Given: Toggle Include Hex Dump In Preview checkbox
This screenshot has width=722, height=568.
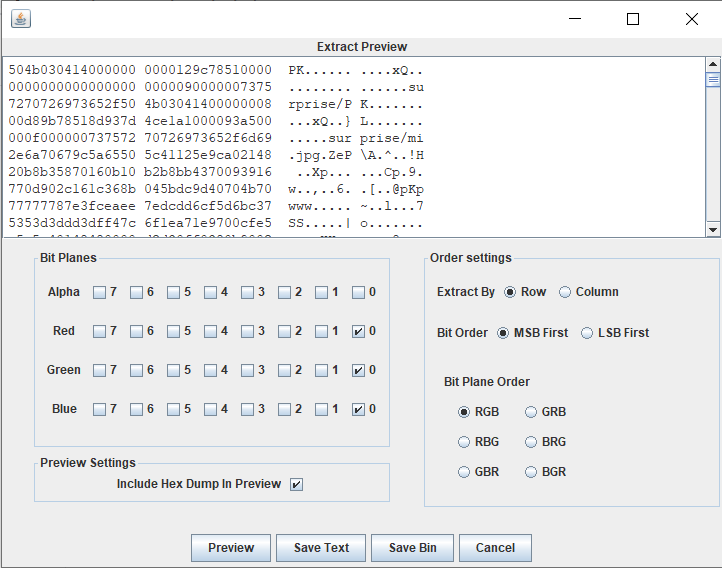Looking at the screenshot, I should 297,484.
